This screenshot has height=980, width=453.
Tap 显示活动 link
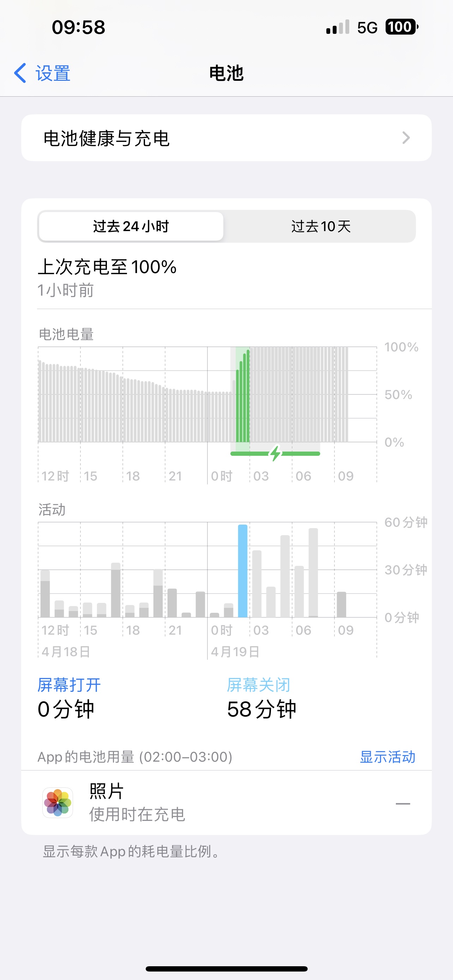(x=387, y=757)
